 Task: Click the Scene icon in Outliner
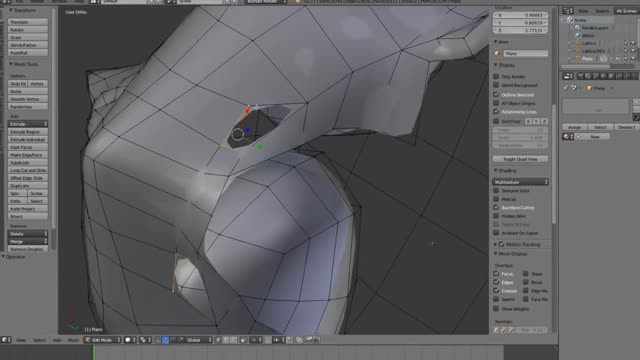[570, 20]
